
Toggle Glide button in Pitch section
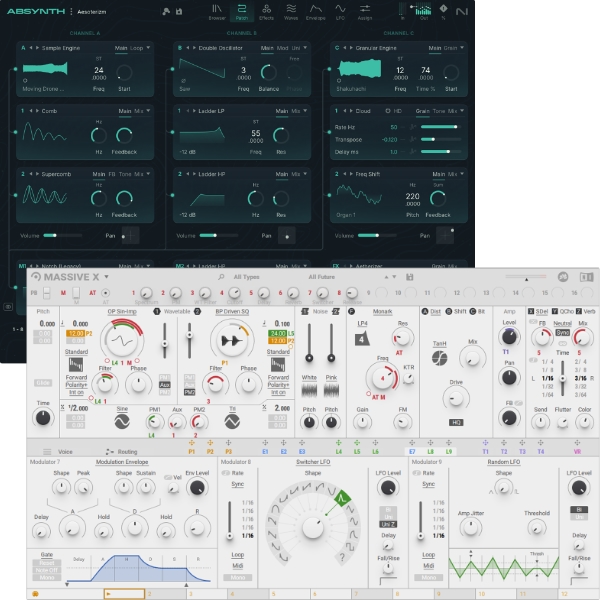point(43,383)
